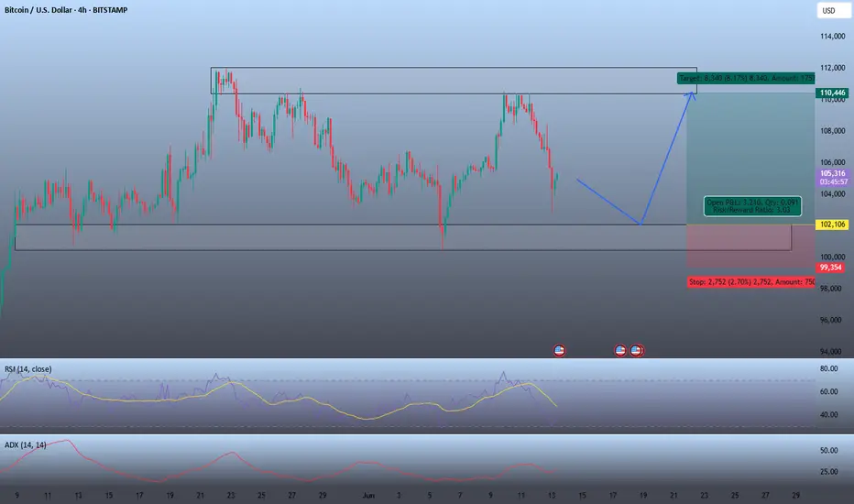This screenshot has width=854, height=504.
Task: Click the 98,000 price axis label
Action: [830, 289]
